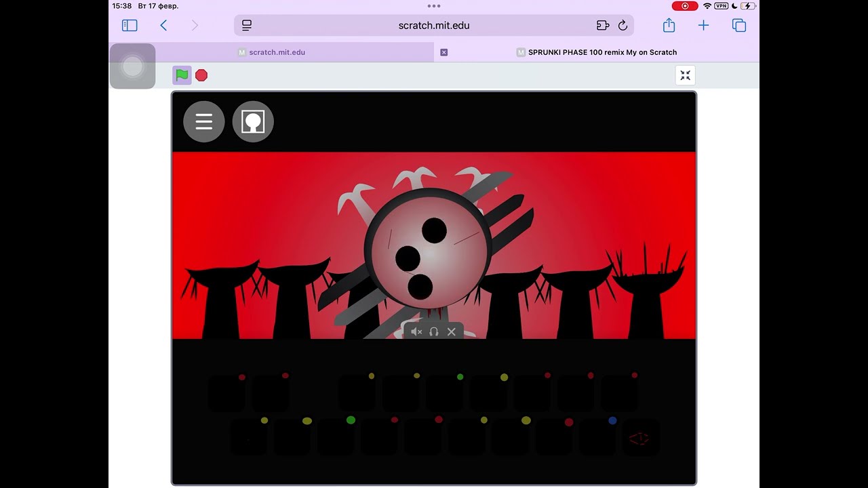The width and height of the screenshot is (868, 488).
Task: Open the extensions icon in the address bar
Action: [x=603, y=25]
